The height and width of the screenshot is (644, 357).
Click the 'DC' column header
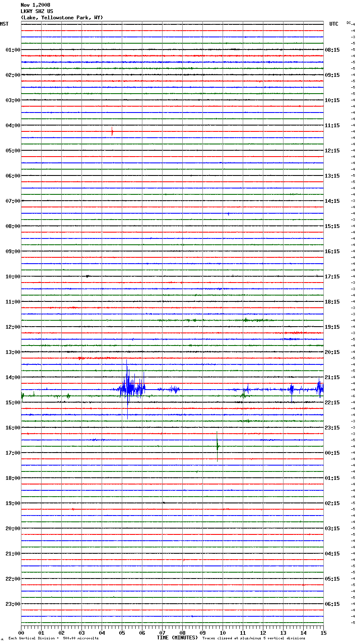pyautogui.click(x=349, y=23)
